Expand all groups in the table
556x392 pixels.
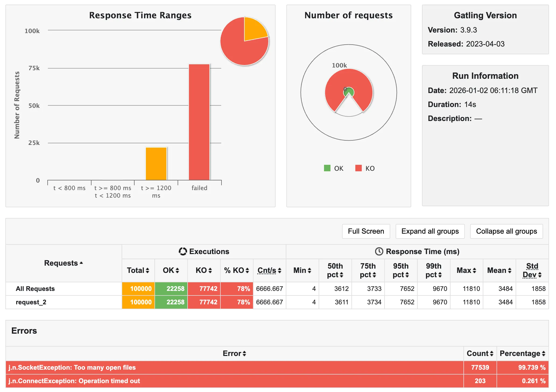click(x=430, y=231)
